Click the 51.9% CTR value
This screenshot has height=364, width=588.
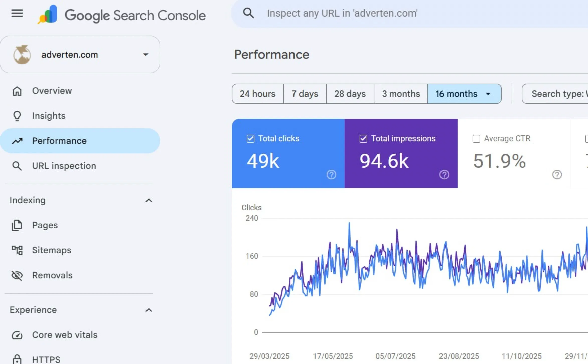click(499, 161)
